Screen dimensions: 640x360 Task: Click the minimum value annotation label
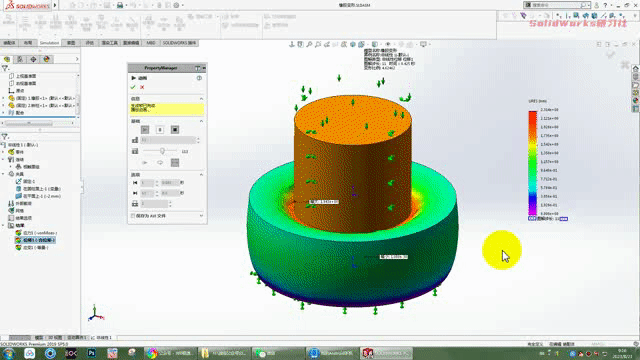click(393, 257)
